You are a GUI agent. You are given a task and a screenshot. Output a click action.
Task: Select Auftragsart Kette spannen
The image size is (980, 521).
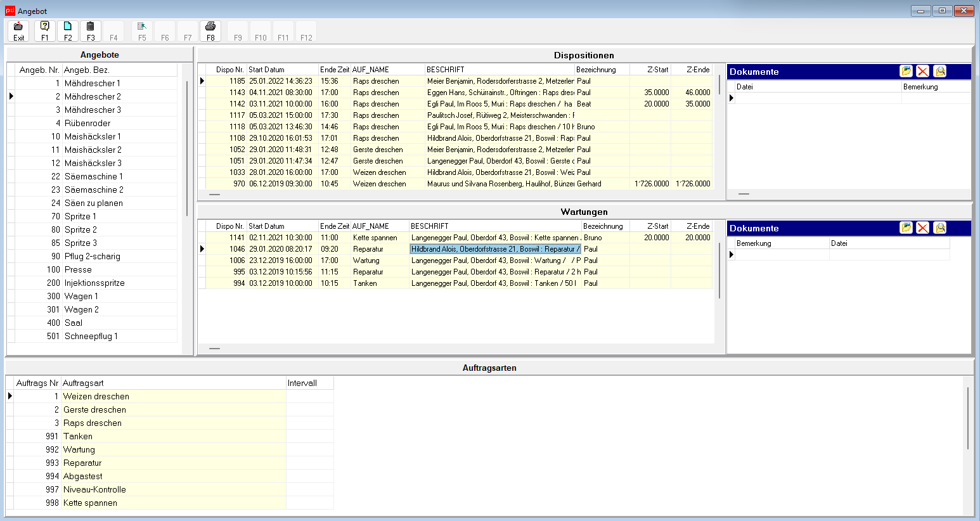tap(174, 503)
